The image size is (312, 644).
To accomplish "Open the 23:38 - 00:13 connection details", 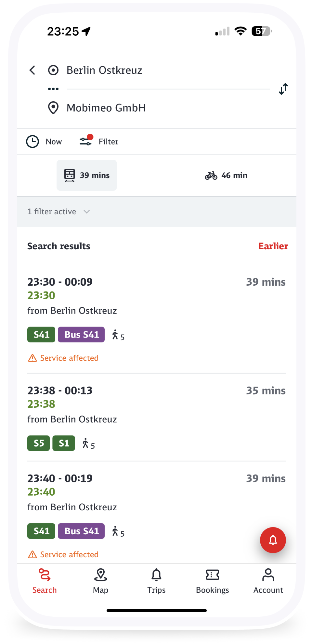I will pos(157,417).
